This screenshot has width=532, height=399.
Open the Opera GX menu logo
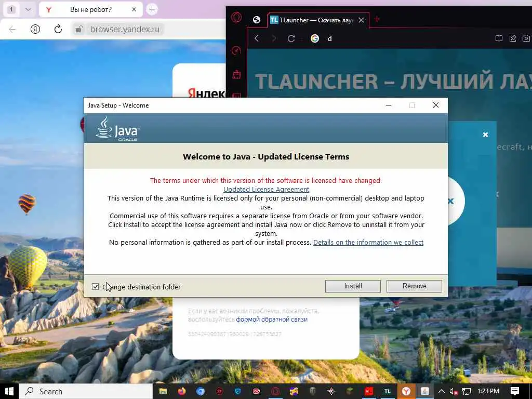tap(236, 17)
